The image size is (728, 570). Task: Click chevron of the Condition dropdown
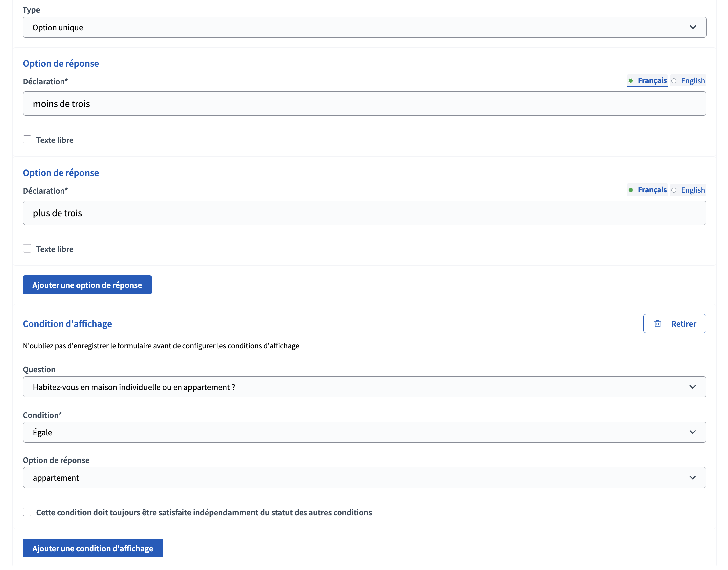click(693, 432)
